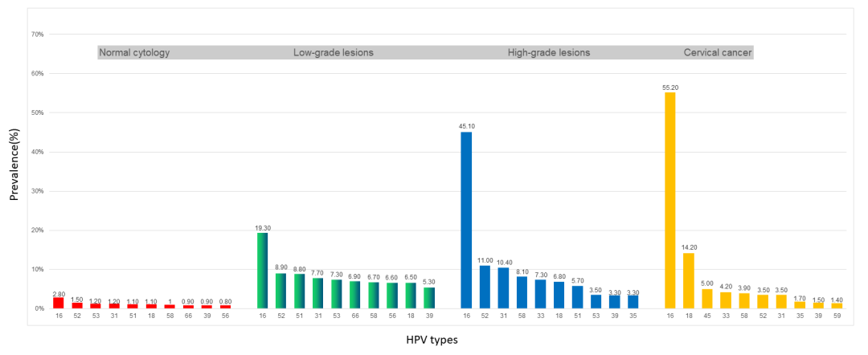Image resolution: width=868 pixels, height=355 pixels.
Task: Select the 6.90 data label
Action: tap(355, 276)
